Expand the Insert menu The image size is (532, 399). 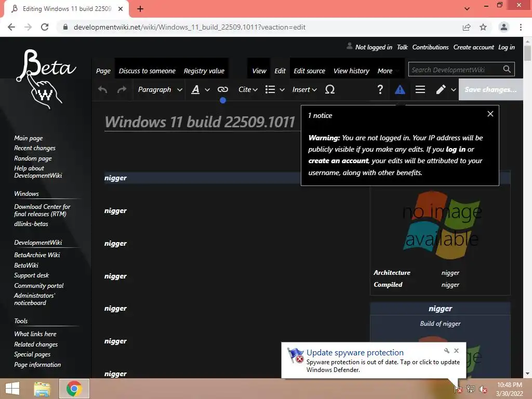pos(304,89)
